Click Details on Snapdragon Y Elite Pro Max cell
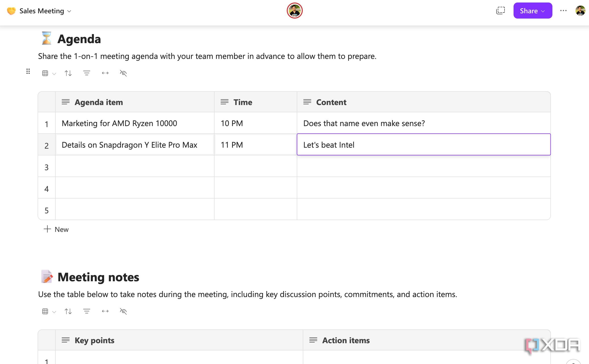Viewport: 589px width, 364px height. (135, 145)
